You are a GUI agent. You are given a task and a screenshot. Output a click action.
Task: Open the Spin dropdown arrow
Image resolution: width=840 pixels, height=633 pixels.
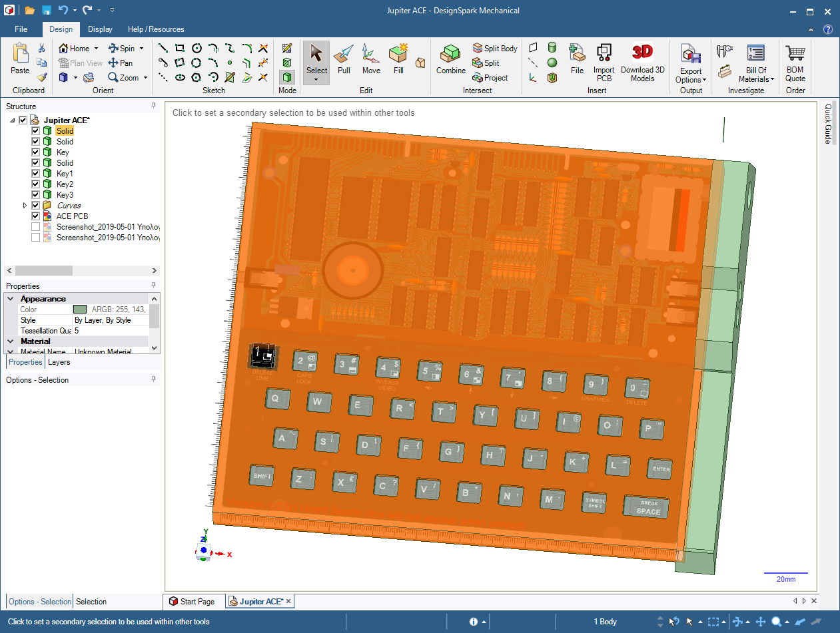point(141,48)
